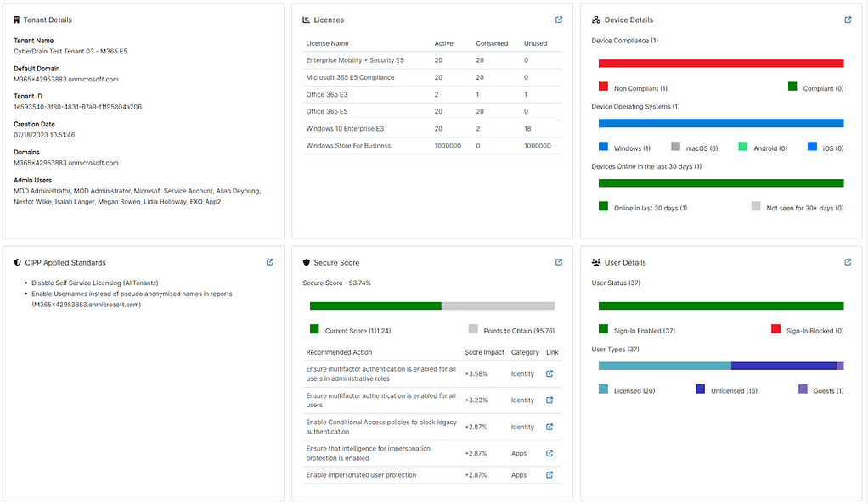Open User Details external link
Image resolution: width=868 pixels, height=504 pixels.
pos(848,262)
